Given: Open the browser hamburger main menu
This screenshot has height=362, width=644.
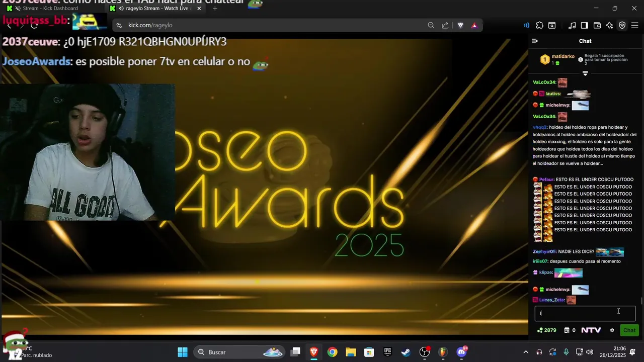Looking at the screenshot, I should [634, 25].
